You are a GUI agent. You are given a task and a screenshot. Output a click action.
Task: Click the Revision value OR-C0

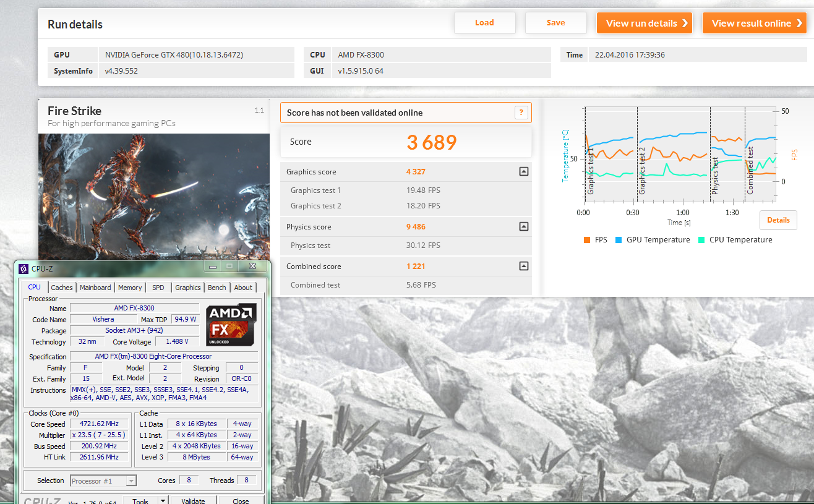241,378
